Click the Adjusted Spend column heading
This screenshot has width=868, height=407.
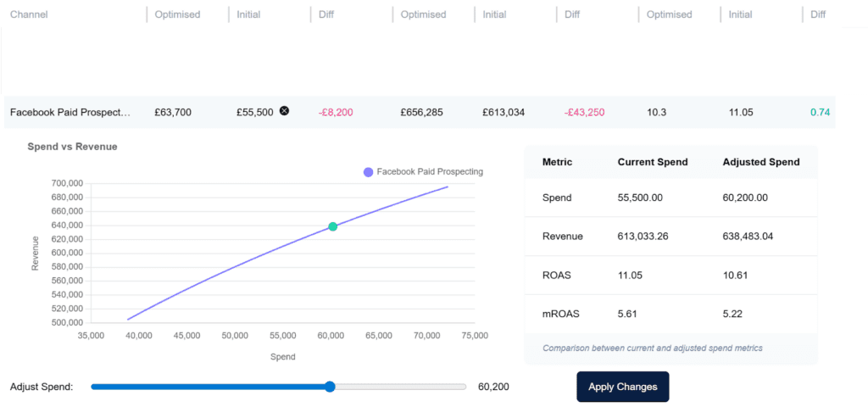pyautogui.click(x=760, y=162)
